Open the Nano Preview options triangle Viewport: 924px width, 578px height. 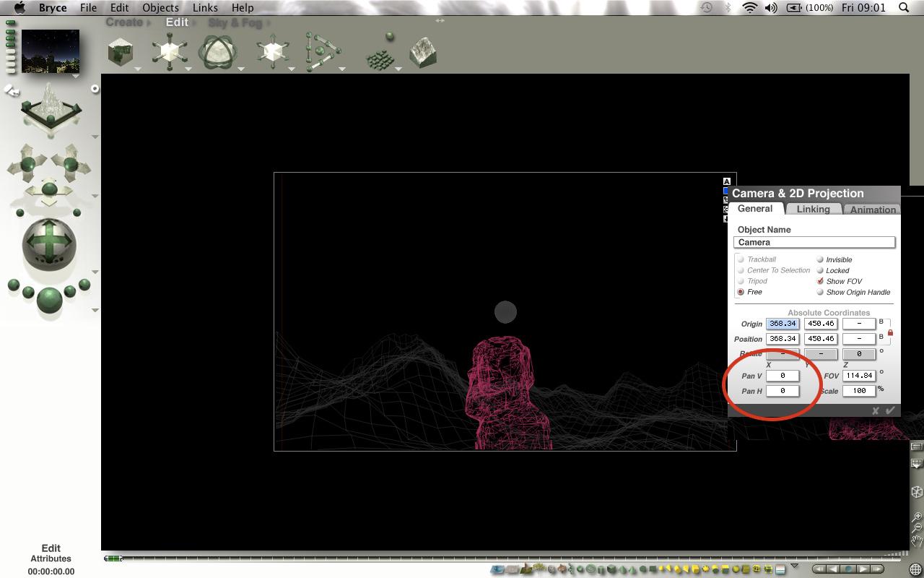click(76, 76)
